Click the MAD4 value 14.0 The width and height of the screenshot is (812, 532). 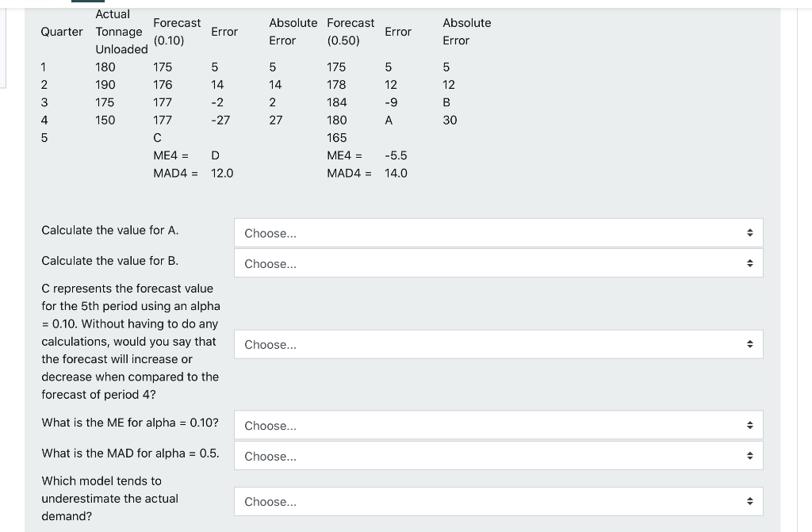396,173
